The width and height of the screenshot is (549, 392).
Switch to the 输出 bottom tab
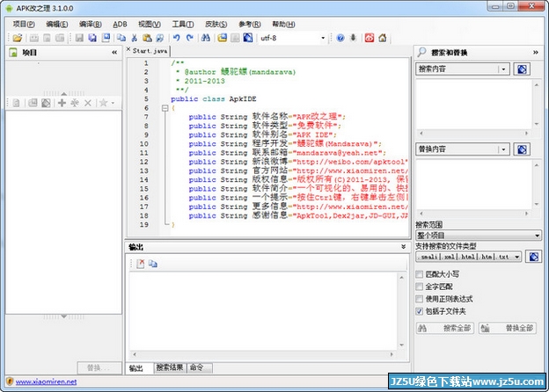coord(139,368)
